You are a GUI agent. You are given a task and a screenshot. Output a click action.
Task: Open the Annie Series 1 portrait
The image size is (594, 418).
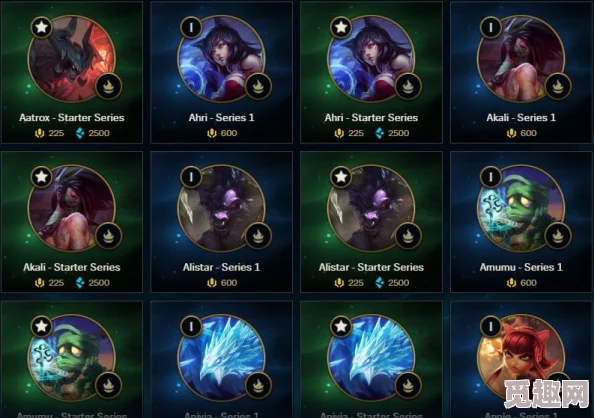tap(521, 358)
